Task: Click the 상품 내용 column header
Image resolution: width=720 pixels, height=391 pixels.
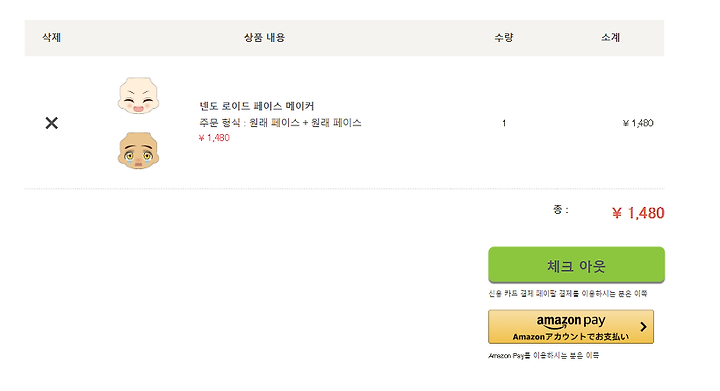Action: [x=264, y=38]
